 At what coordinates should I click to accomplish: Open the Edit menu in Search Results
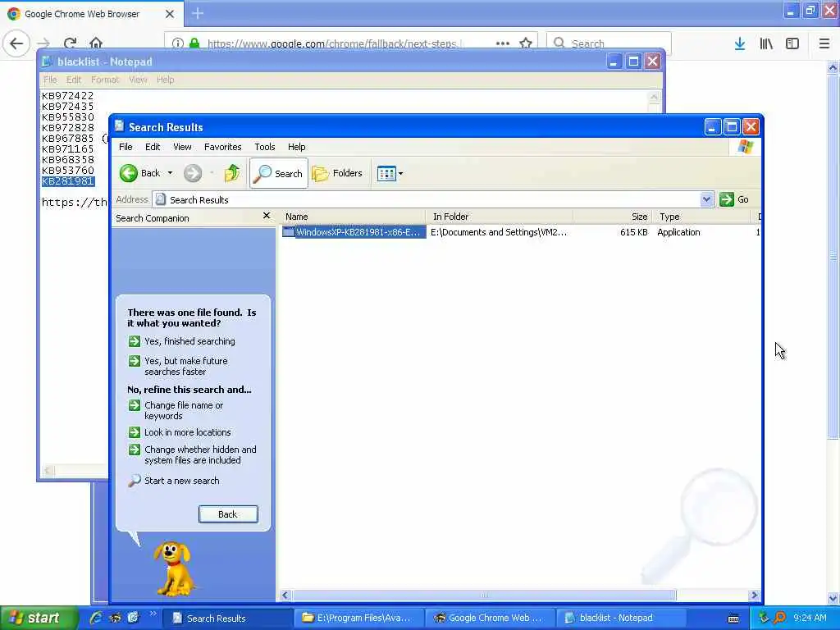click(x=152, y=147)
